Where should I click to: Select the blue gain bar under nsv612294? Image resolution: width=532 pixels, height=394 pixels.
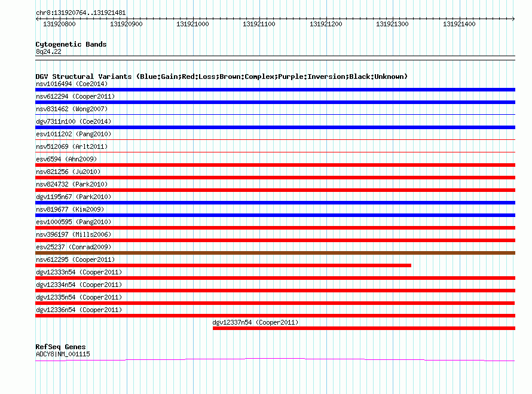(x=275, y=102)
